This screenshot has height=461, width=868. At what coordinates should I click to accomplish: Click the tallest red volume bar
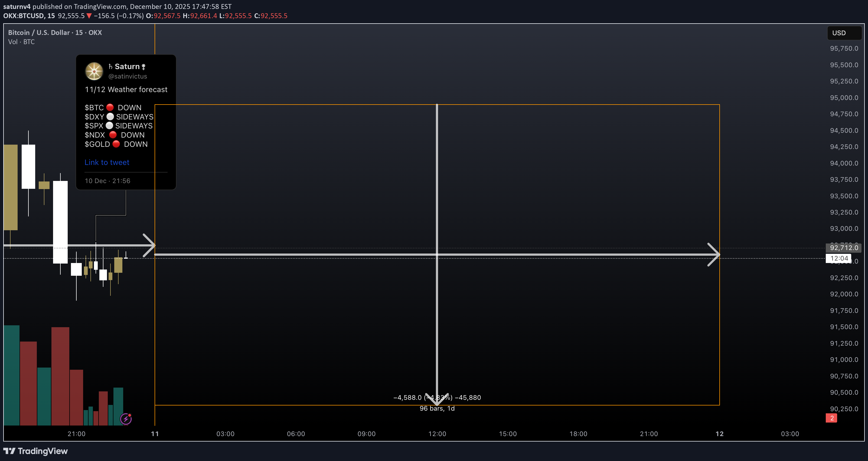point(60,376)
